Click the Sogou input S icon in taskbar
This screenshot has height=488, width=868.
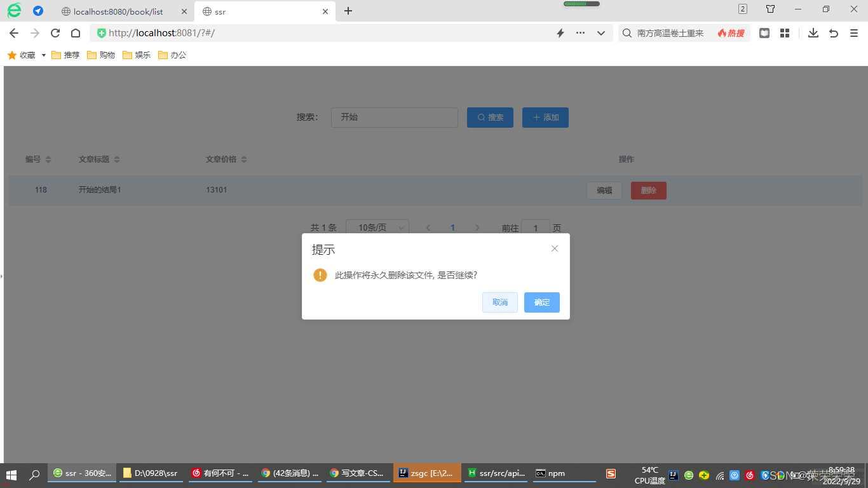click(x=611, y=474)
